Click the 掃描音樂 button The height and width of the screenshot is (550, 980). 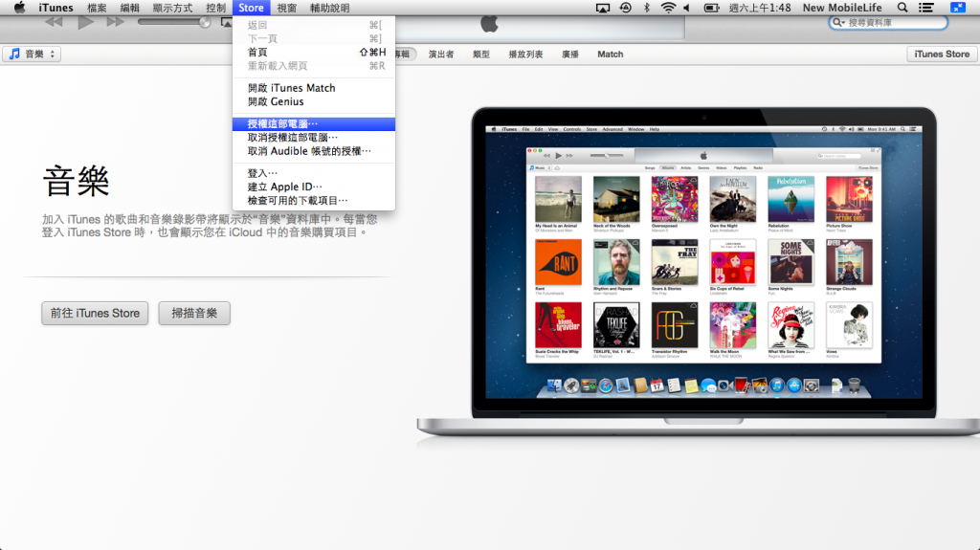tap(194, 313)
